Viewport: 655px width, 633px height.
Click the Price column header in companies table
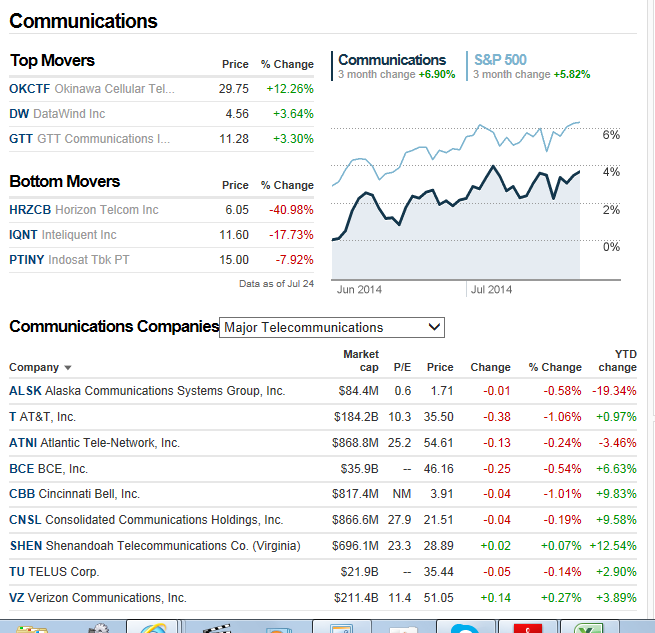(x=440, y=367)
